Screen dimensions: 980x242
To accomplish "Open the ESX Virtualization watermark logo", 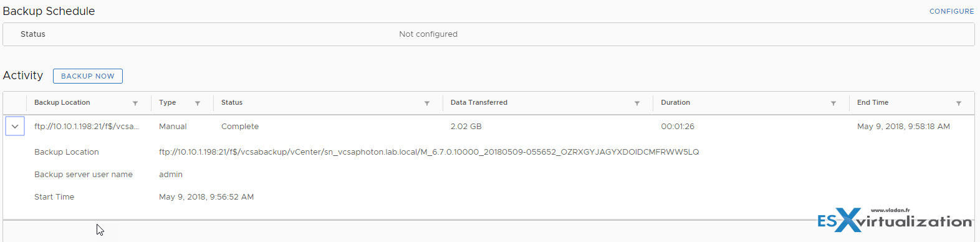I will (895, 220).
